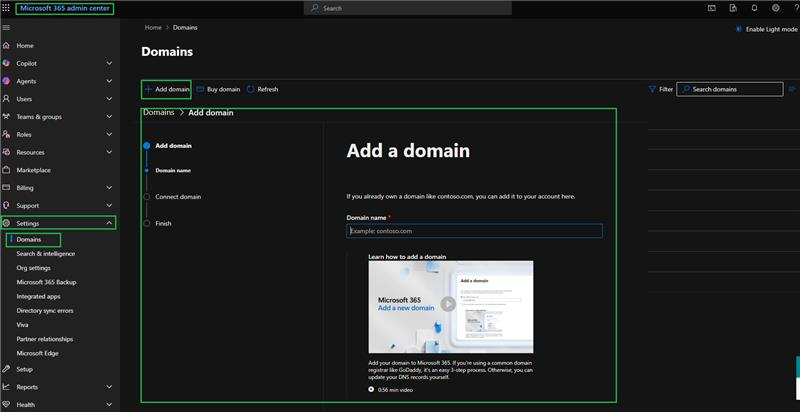Open Org settings in sidebar
The width and height of the screenshot is (800, 412).
coord(34,268)
